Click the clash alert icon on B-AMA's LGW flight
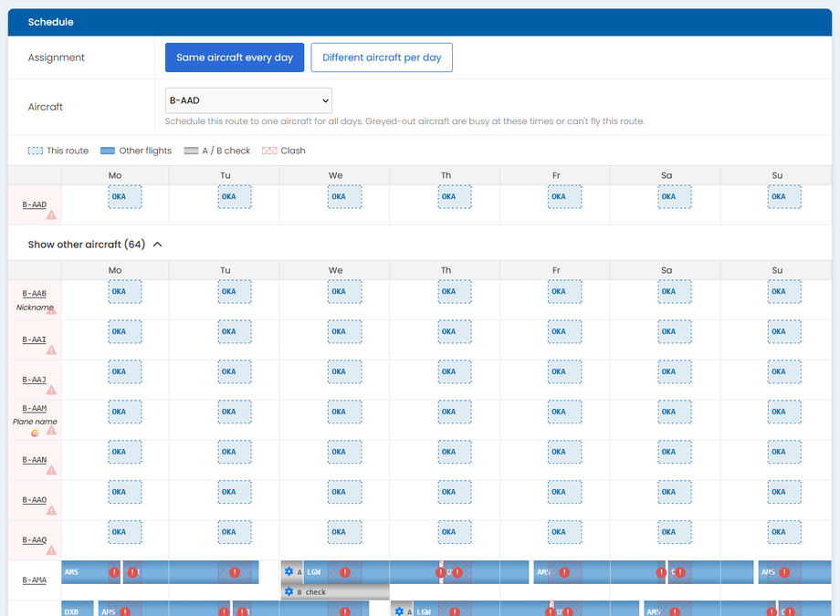 345,572
